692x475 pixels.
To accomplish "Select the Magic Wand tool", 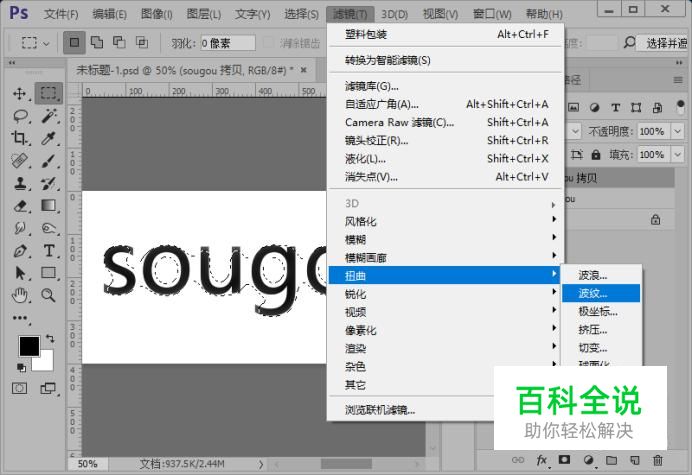I will [x=49, y=116].
